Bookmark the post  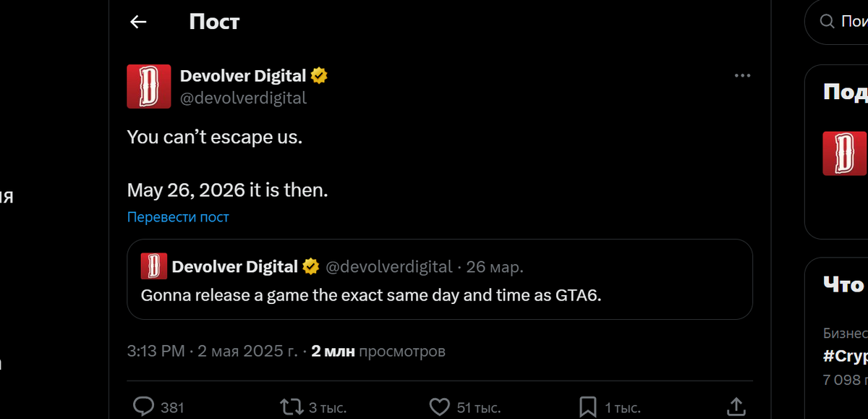pos(587,407)
